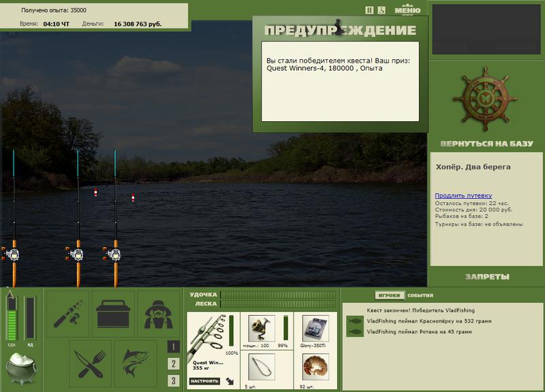This screenshot has height=392, width=545.
Task: Pause the game with pause icon
Action: pyautogui.click(x=369, y=10)
